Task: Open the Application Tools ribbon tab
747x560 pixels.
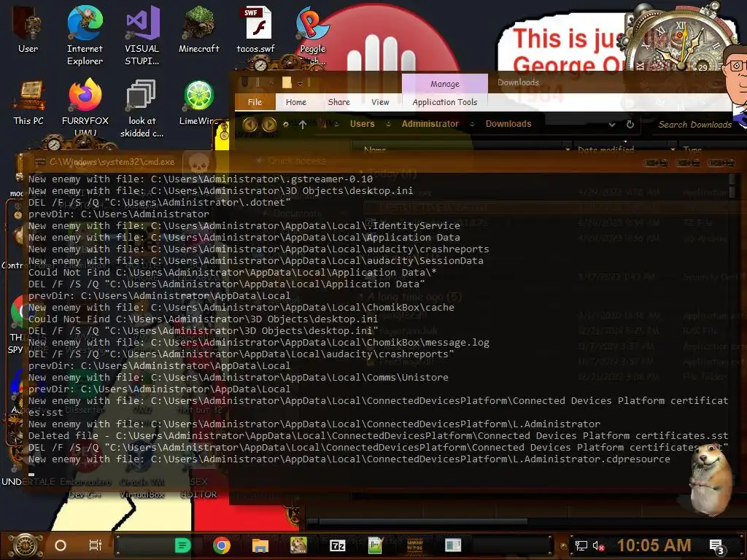Action: coord(444,102)
